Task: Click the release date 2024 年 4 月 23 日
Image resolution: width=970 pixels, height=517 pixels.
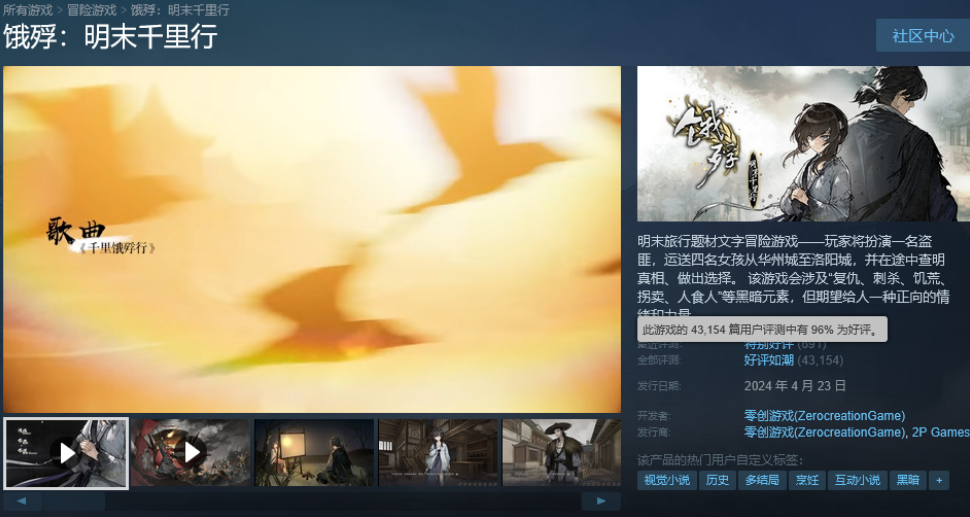Action: tap(794, 386)
